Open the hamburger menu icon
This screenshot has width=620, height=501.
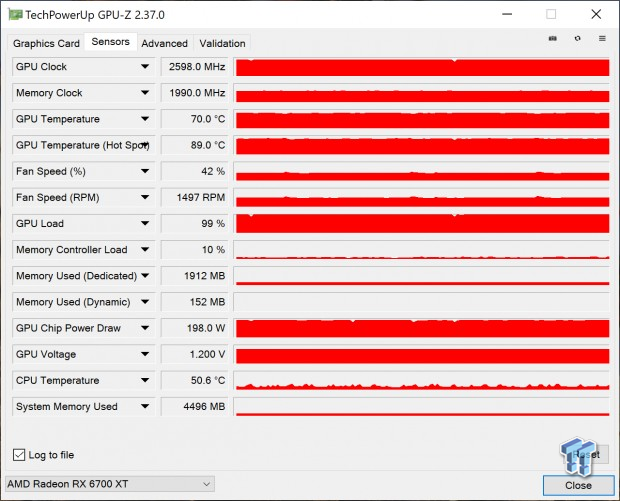(x=602, y=38)
